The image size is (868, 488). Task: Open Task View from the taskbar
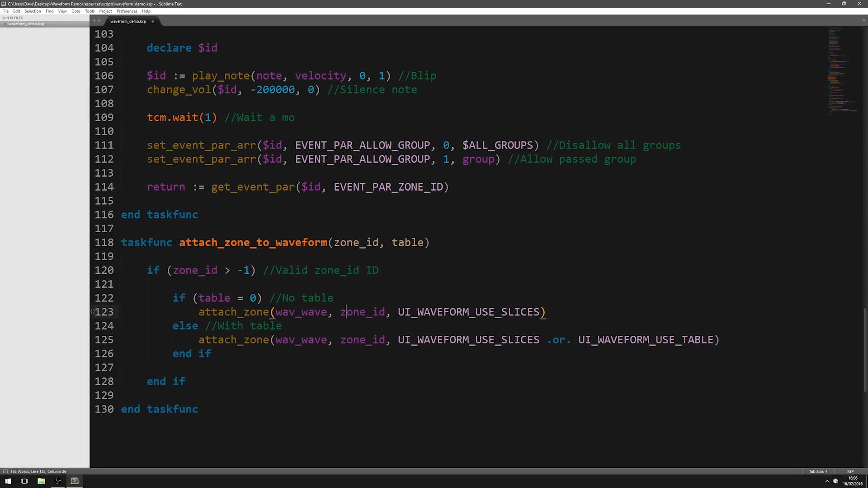pos(24,481)
